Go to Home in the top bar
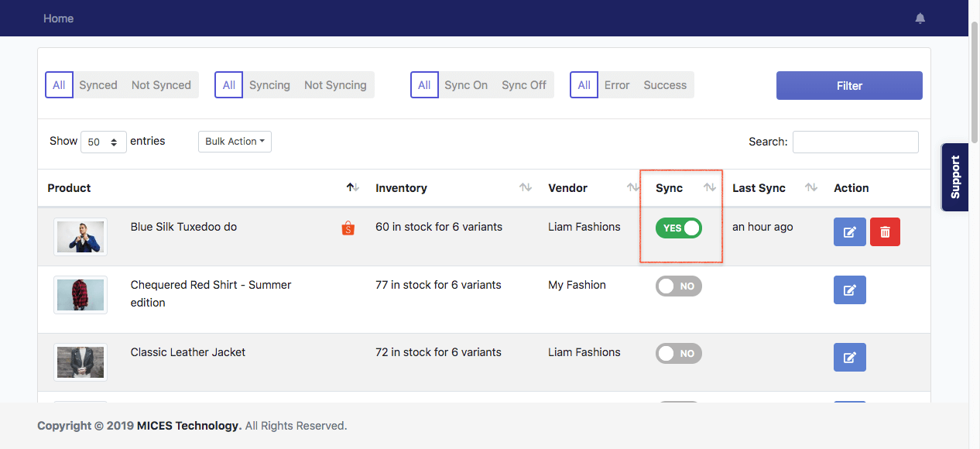Image resolution: width=980 pixels, height=449 pixels. (58, 19)
